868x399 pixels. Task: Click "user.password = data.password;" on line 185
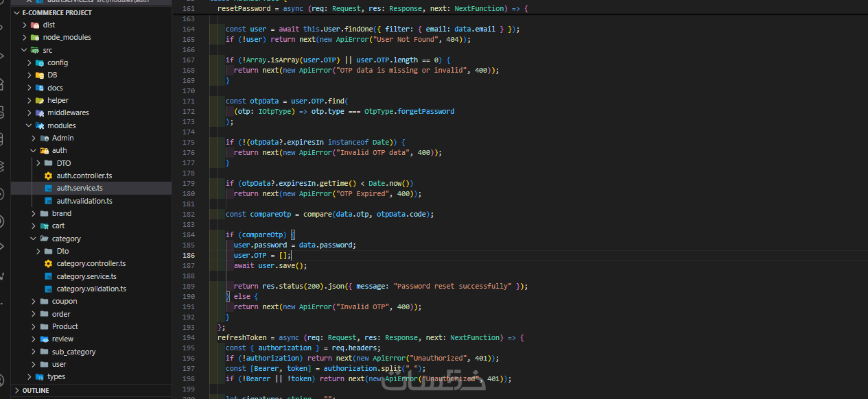click(x=295, y=245)
